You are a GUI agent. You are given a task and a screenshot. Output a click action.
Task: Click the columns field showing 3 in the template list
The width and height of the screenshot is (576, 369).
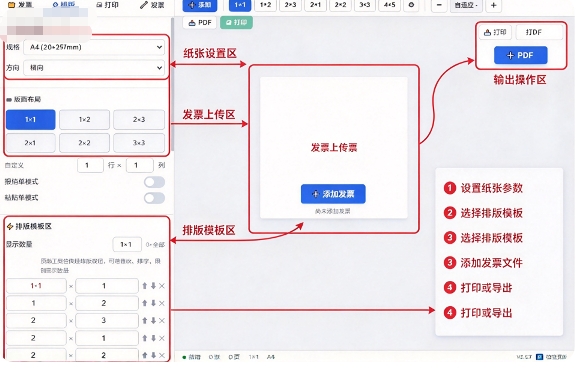[x=107, y=320]
